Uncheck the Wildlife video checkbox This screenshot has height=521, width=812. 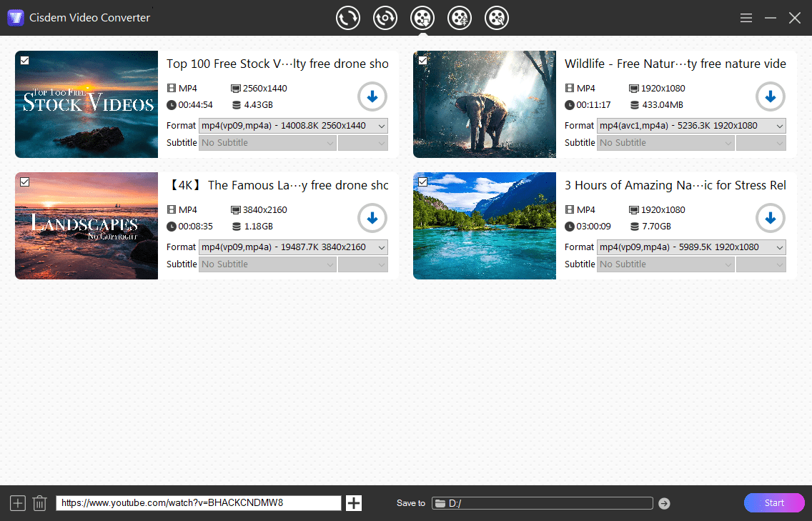point(422,61)
